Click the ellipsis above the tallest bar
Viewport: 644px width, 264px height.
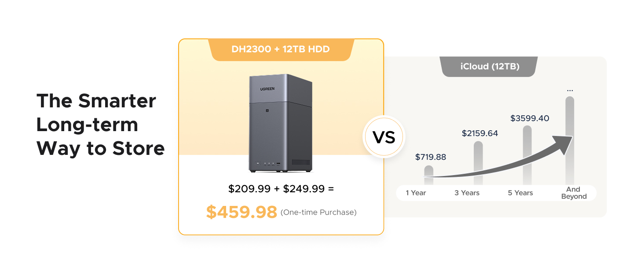[x=570, y=90]
